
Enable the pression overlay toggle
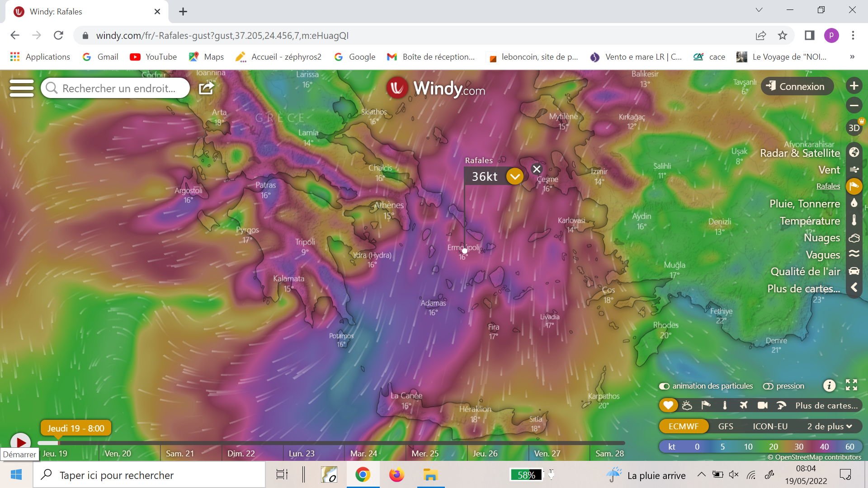[x=768, y=386]
